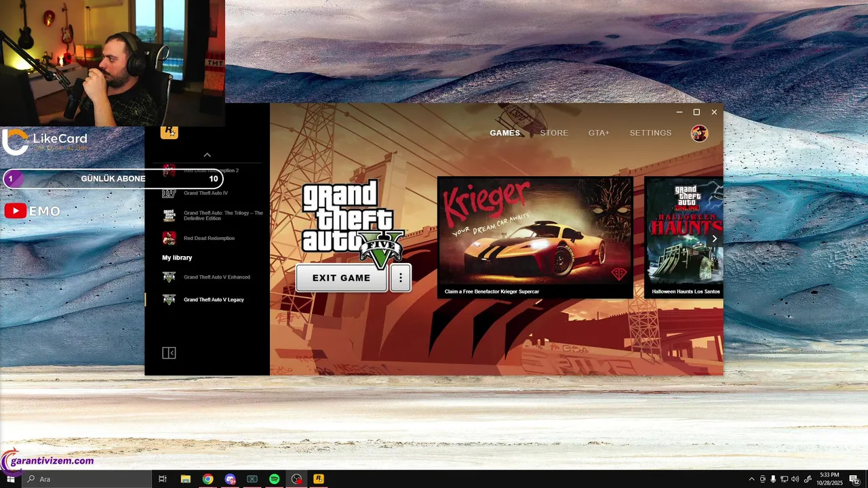Open Rockstar Games Launcher taskbar icon
Screen dimensions: 868x488
319,479
